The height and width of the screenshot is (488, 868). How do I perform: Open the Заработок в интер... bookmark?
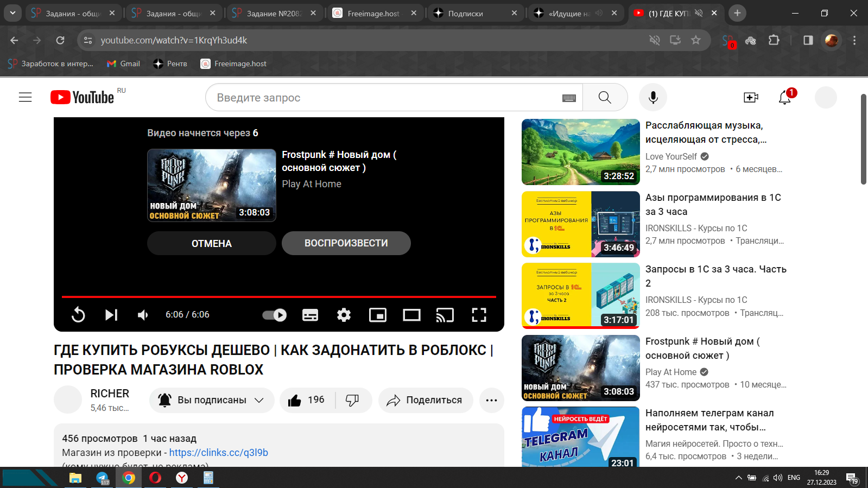point(50,64)
